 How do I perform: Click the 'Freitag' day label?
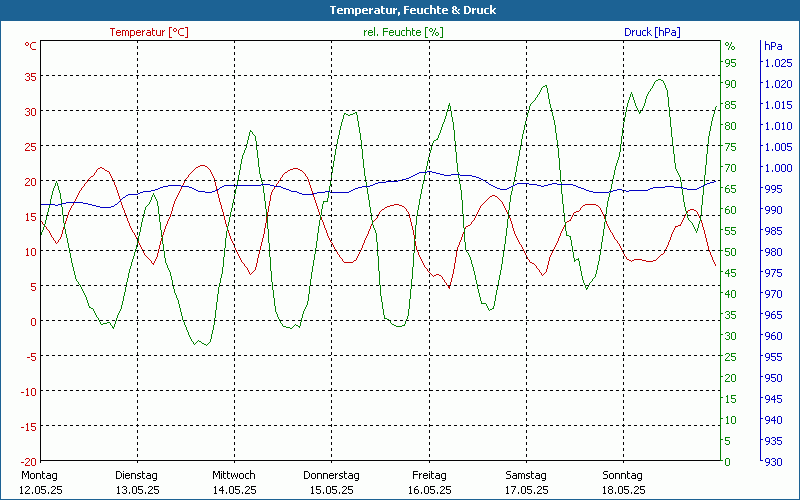429,475
